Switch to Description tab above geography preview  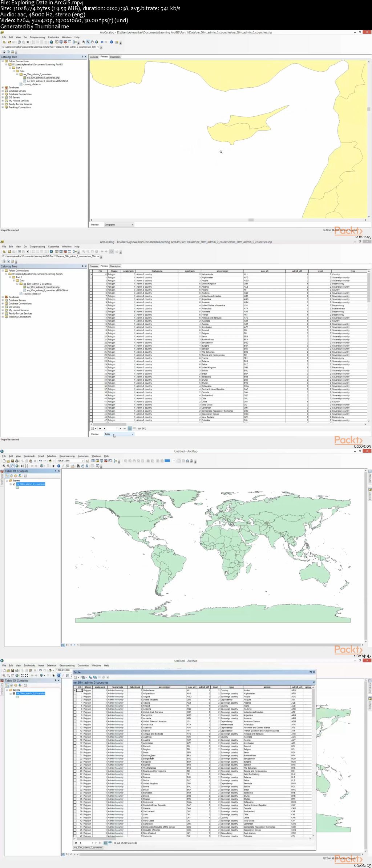click(115, 57)
